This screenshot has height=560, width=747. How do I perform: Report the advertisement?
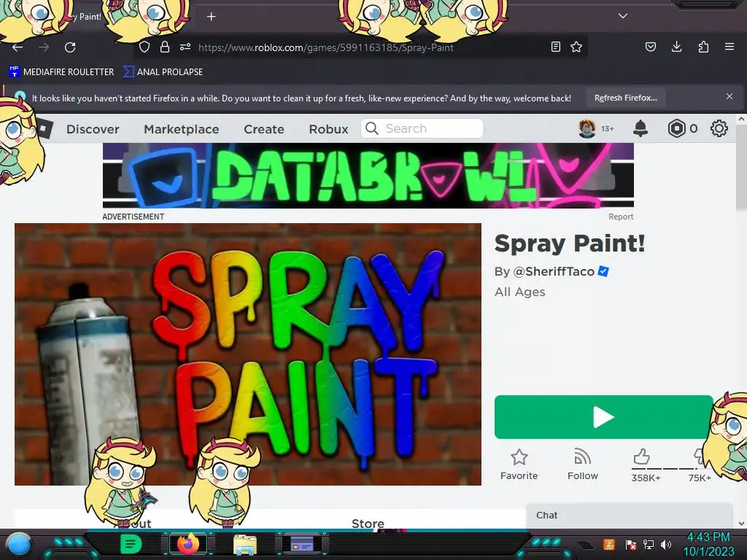coord(621,217)
